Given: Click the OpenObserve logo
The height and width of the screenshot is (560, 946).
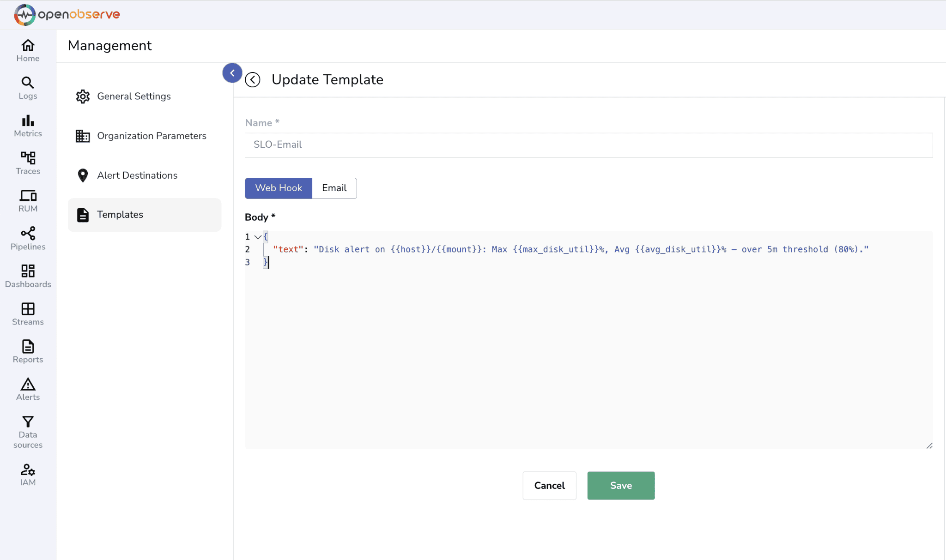Looking at the screenshot, I should click(67, 15).
